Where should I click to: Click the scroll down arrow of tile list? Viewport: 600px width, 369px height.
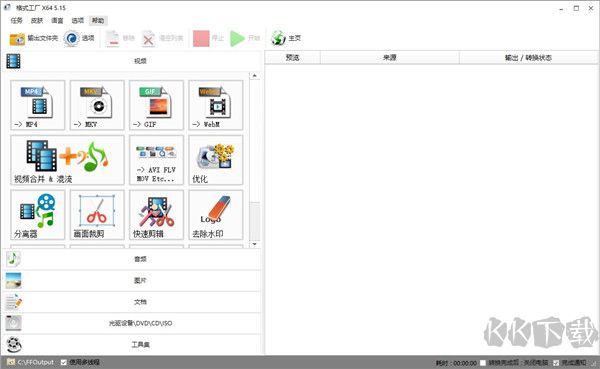(254, 244)
